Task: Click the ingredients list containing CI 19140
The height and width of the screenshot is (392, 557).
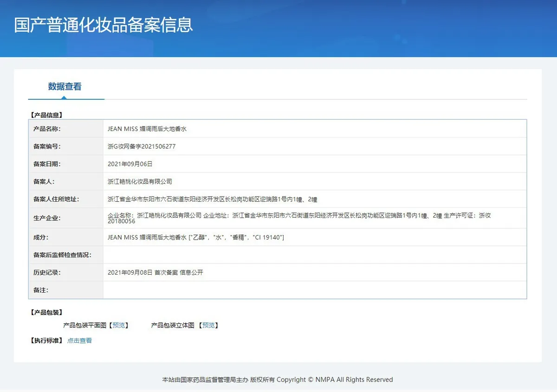Action: tap(196, 238)
